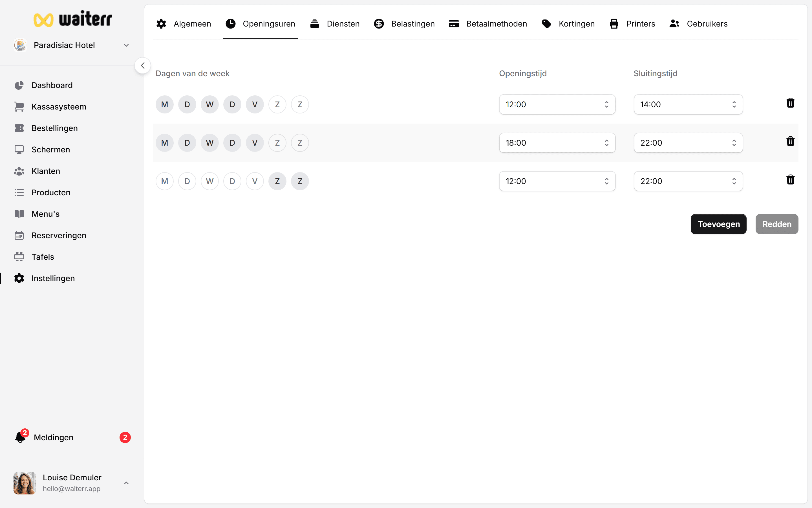Image resolution: width=812 pixels, height=508 pixels.
Task: Open the Reserveringen page
Action: [72, 236]
